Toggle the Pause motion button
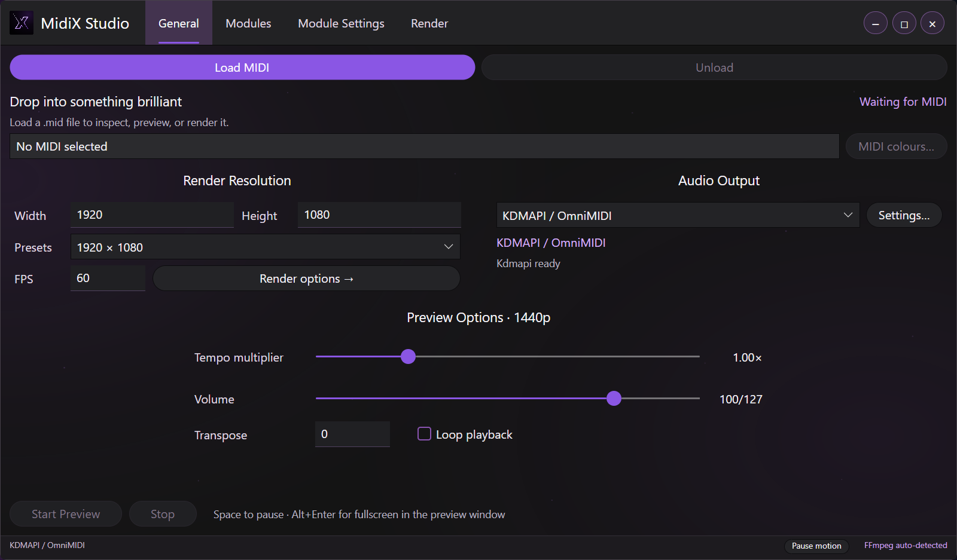The width and height of the screenshot is (957, 560). (x=816, y=546)
